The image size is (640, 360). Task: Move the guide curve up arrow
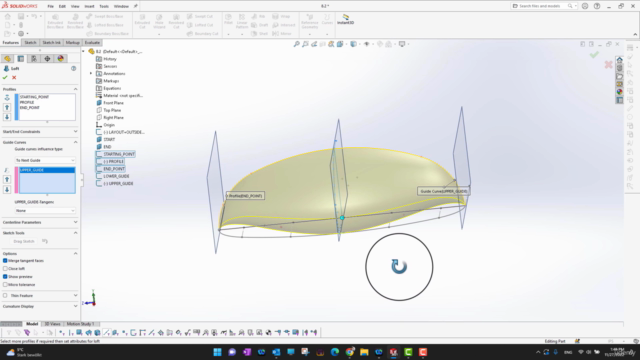pos(7,180)
